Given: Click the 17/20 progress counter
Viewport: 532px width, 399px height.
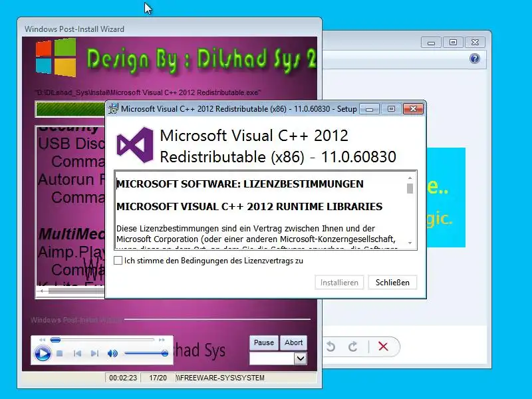Looking at the screenshot, I should (158, 378).
